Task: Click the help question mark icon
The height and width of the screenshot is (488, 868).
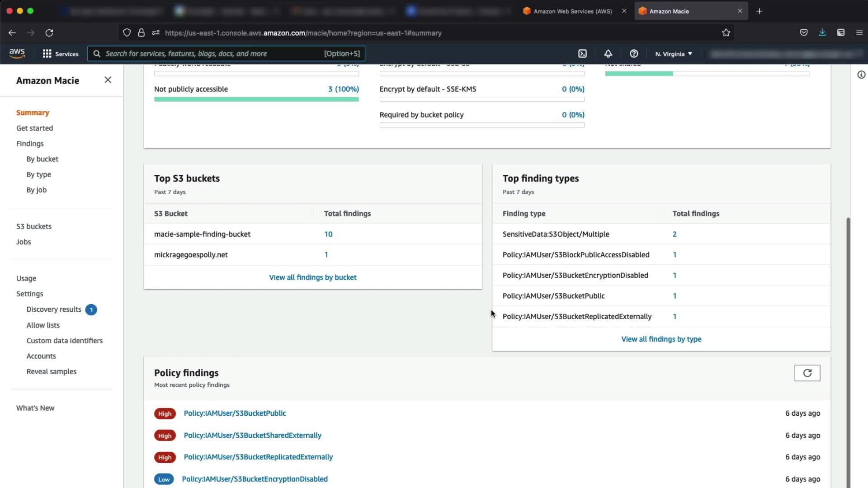Action: click(634, 54)
